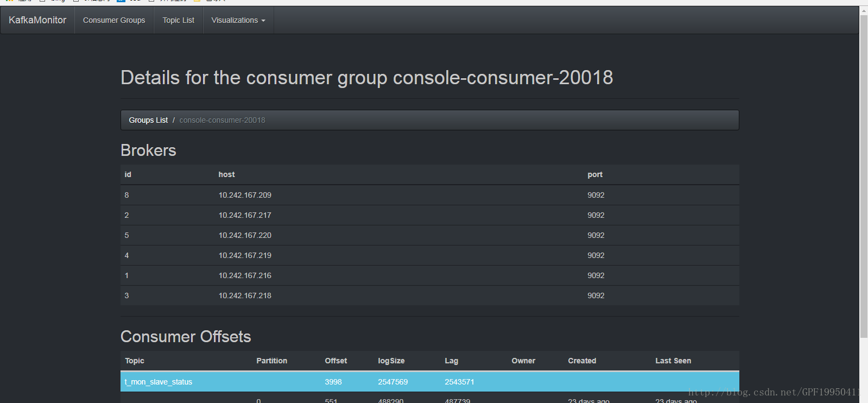Viewport: 868px width, 403px height.
Task: Click broker id 5 cell
Action: (x=127, y=235)
